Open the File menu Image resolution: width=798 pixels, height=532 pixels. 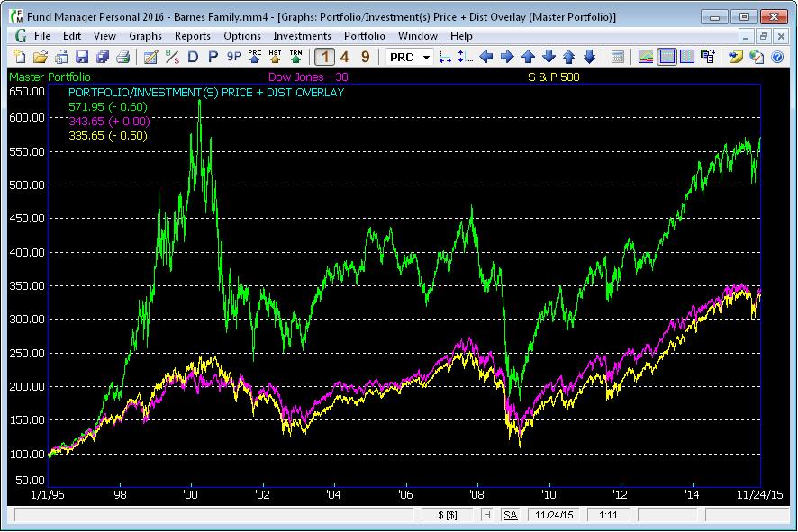42,36
